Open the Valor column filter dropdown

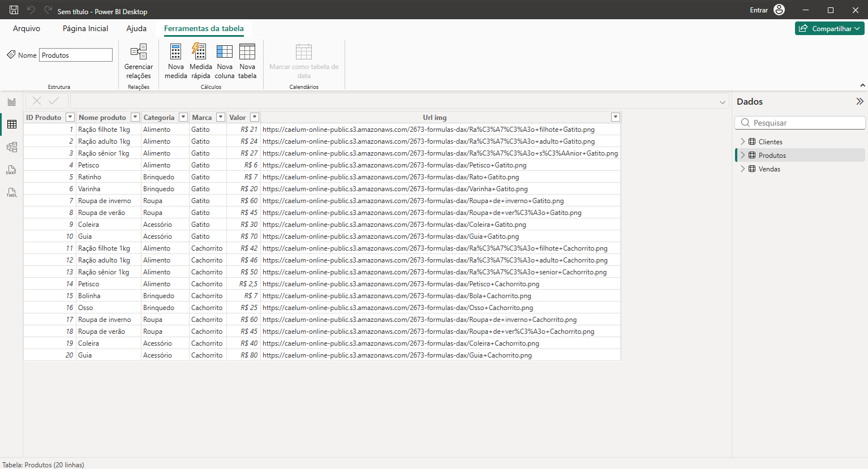(255, 117)
